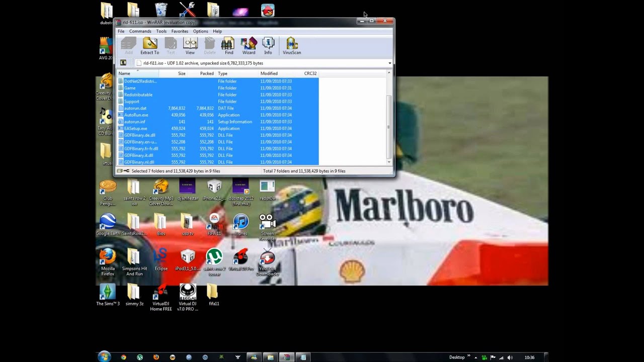Select the Mozilla Firefox desktop shortcut
644x362 pixels.
pyautogui.click(x=108, y=262)
